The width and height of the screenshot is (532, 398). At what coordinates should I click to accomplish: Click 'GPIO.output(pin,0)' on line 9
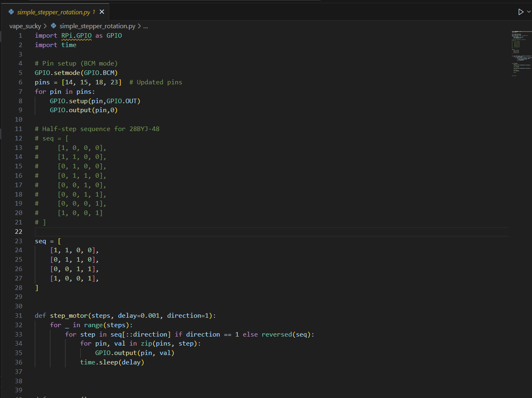83,110
